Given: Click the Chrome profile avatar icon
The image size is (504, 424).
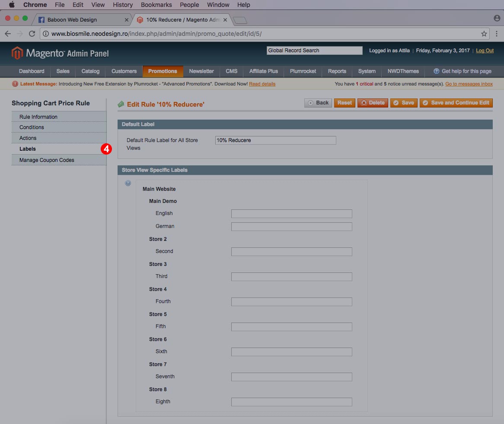Looking at the screenshot, I should tap(497, 18).
